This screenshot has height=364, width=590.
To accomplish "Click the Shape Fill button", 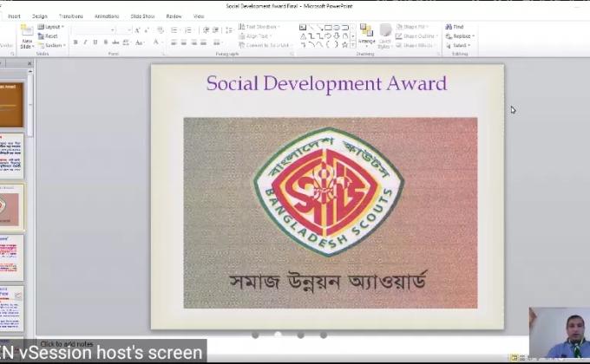I will [x=416, y=27].
